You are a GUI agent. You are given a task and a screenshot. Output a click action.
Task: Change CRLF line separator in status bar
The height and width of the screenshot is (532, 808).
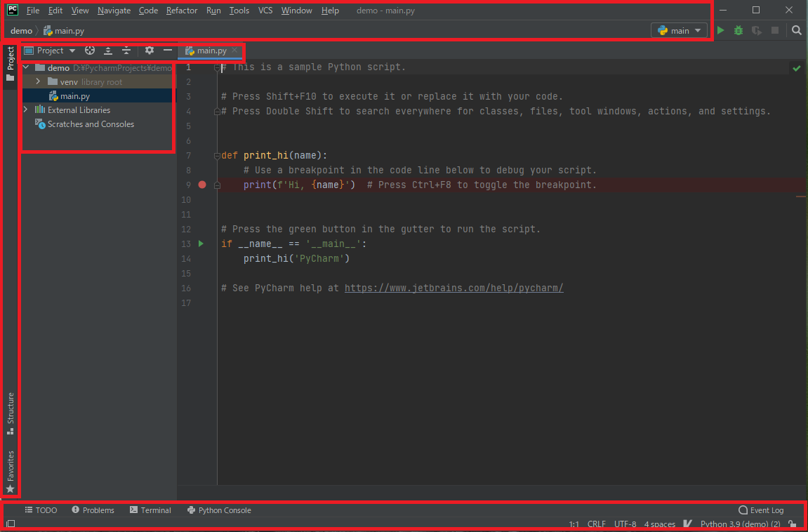pos(597,524)
